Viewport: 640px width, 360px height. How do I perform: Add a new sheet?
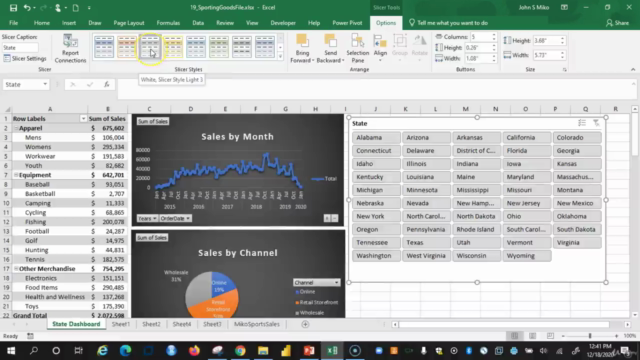tap(305, 324)
